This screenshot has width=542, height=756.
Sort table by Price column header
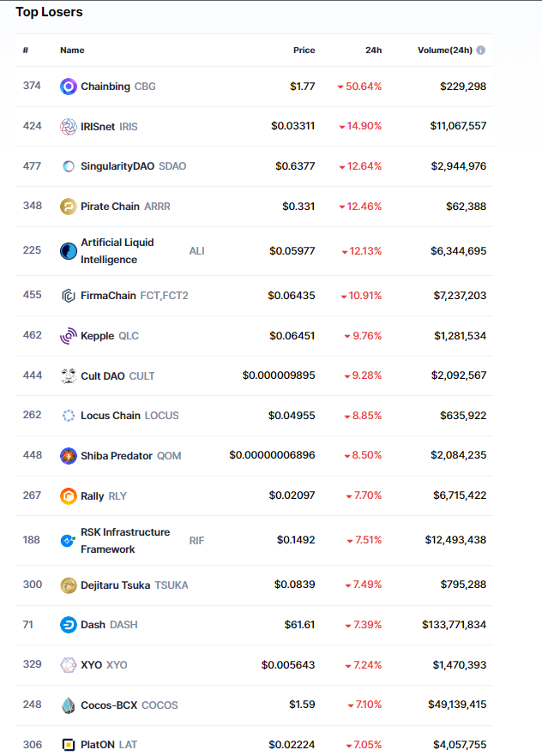coord(304,51)
